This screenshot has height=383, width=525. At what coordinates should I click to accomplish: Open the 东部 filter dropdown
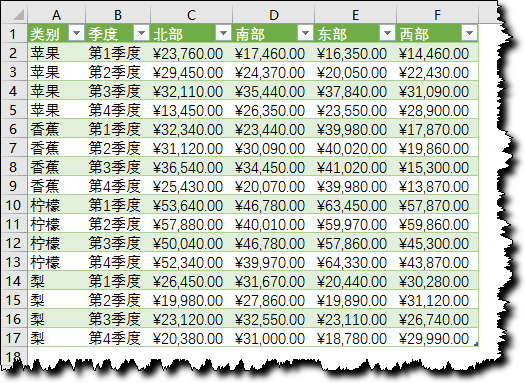[387, 33]
